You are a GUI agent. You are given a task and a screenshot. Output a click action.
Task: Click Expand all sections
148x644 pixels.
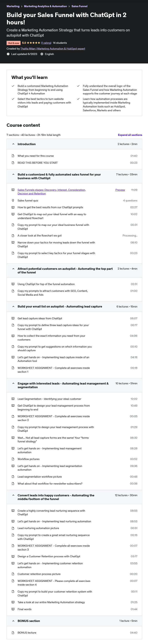click(x=130, y=135)
